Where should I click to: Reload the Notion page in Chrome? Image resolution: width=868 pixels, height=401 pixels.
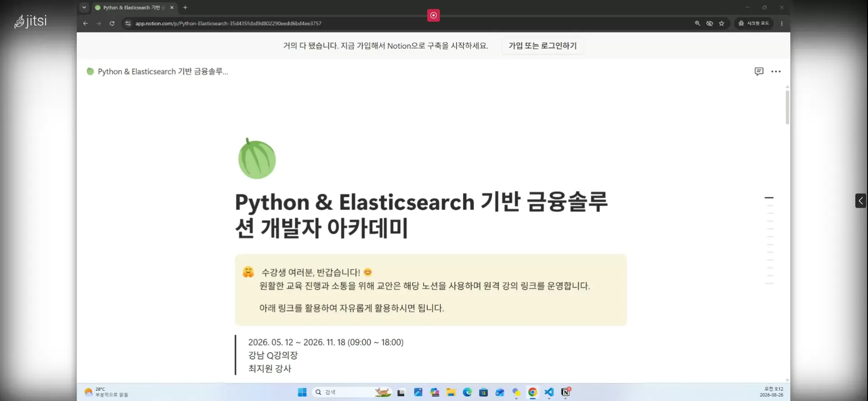(x=112, y=23)
